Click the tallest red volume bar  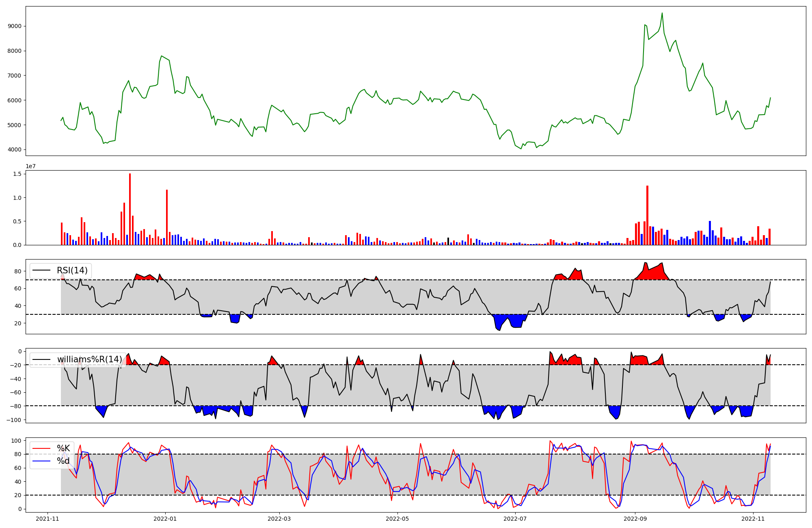pyautogui.click(x=130, y=209)
